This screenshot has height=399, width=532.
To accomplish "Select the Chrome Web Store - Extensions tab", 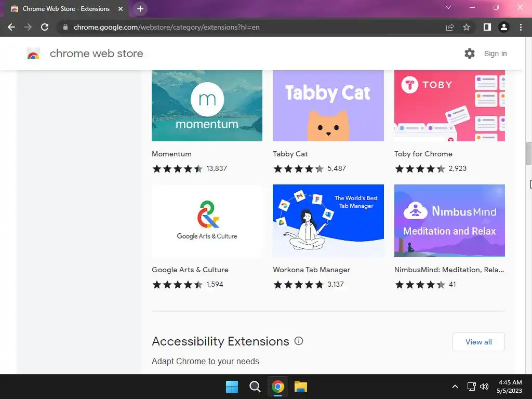I will (66, 9).
